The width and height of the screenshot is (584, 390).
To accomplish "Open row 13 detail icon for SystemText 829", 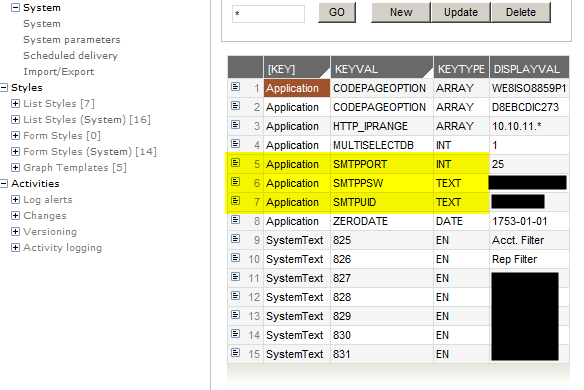I will coord(235,315).
